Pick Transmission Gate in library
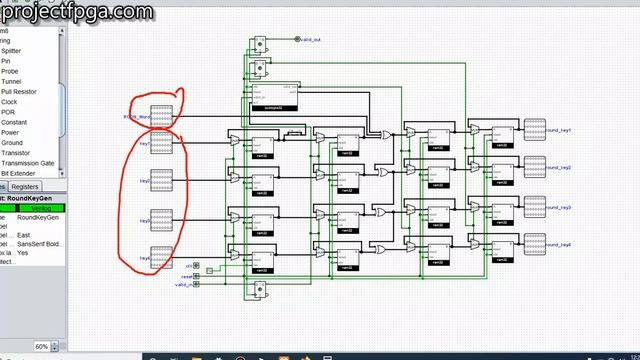640x360 pixels. (28, 163)
